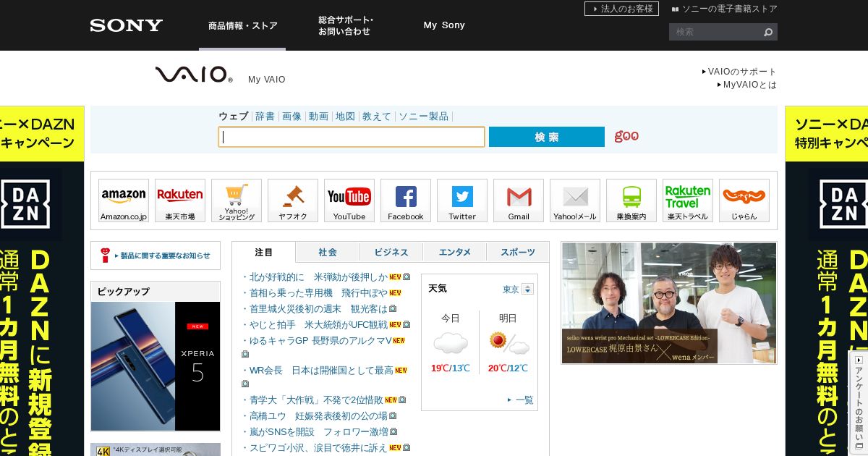Open the Yahoo!メール envelope icon
Screen dimensions: 868x456
click(x=575, y=200)
